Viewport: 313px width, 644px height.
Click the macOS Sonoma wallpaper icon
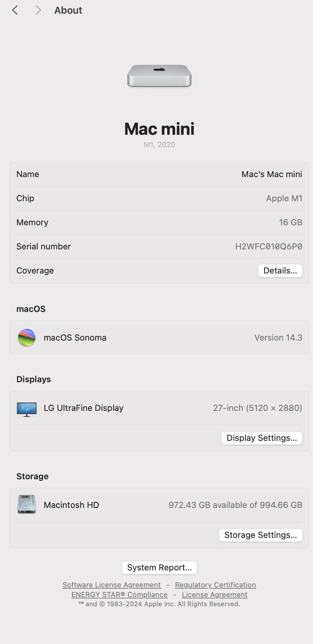click(27, 337)
